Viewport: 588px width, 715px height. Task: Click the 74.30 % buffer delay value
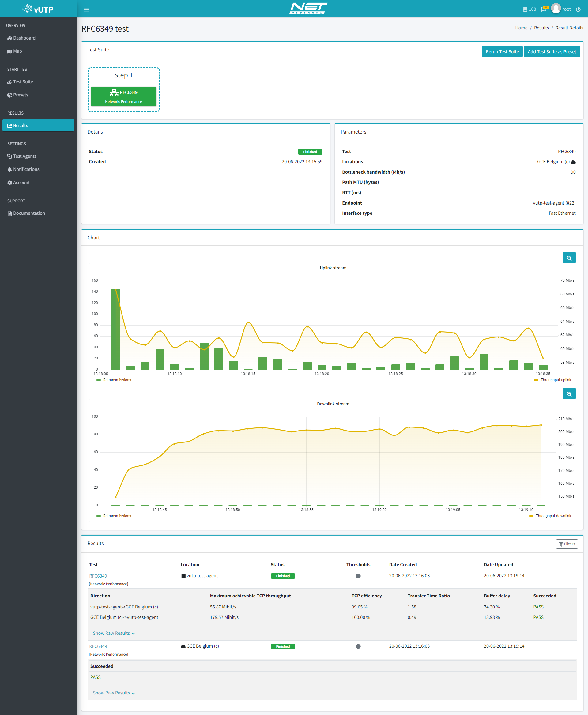[x=492, y=607]
